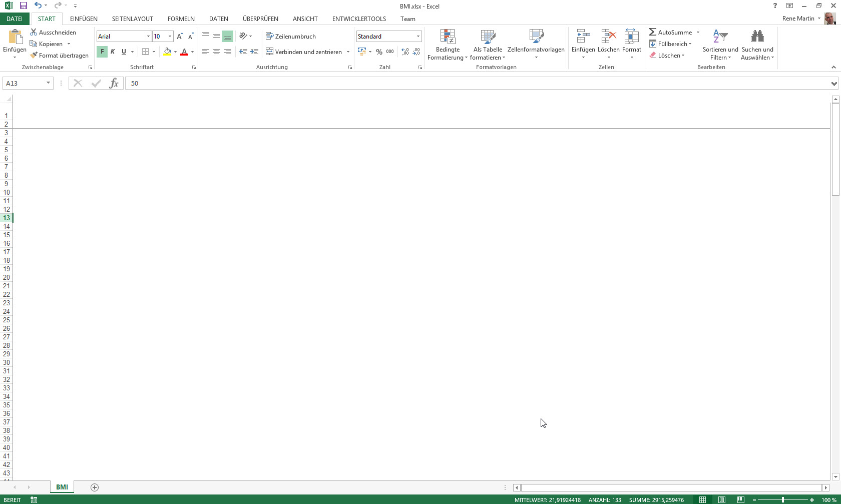841x504 pixels.
Task: Expand the formula bar chevron
Action: click(x=833, y=84)
